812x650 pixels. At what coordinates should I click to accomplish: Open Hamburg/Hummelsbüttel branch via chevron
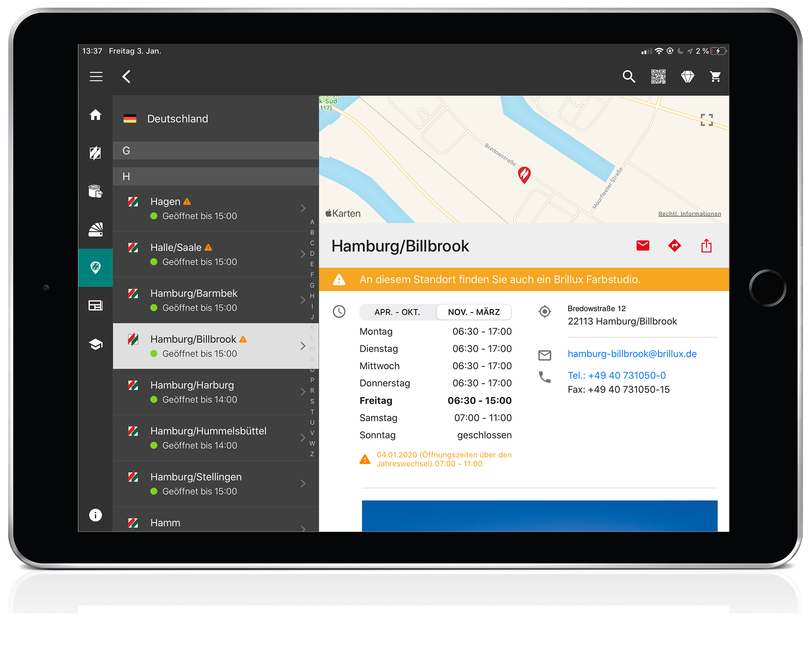click(303, 438)
